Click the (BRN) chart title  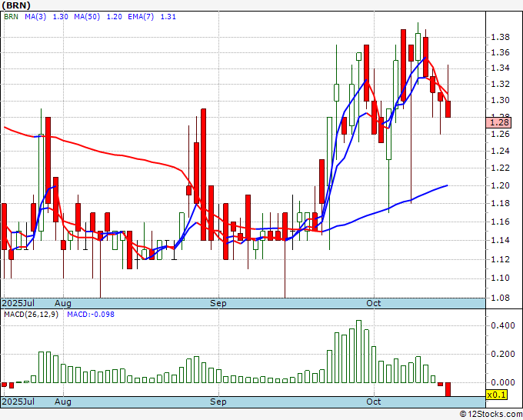[16, 5]
